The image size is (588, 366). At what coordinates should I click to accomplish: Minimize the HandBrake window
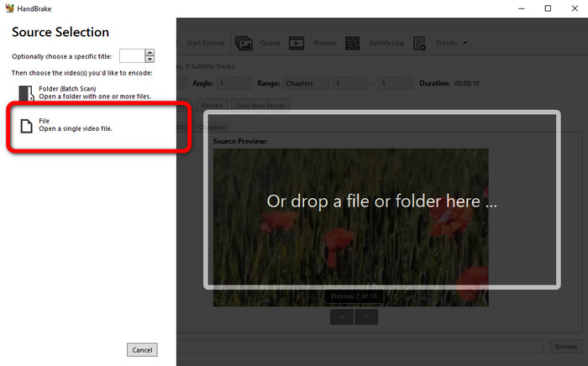point(522,8)
